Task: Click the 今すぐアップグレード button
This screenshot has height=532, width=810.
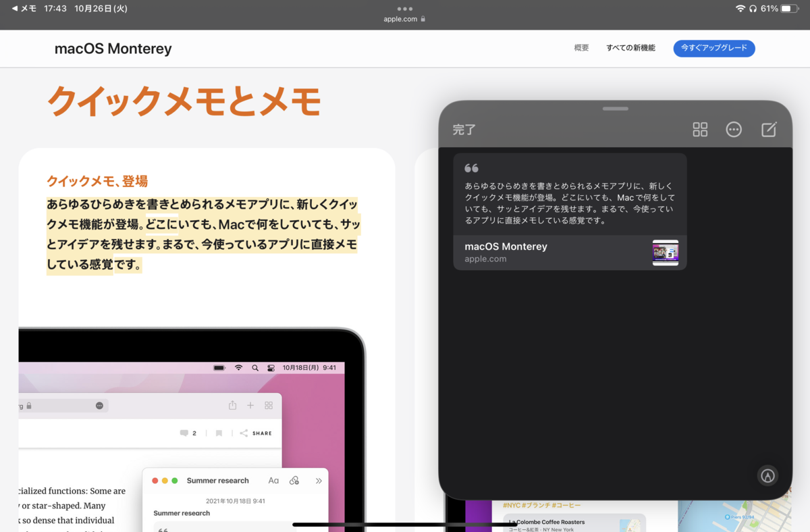Action: pyautogui.click(x=714, y=48)
